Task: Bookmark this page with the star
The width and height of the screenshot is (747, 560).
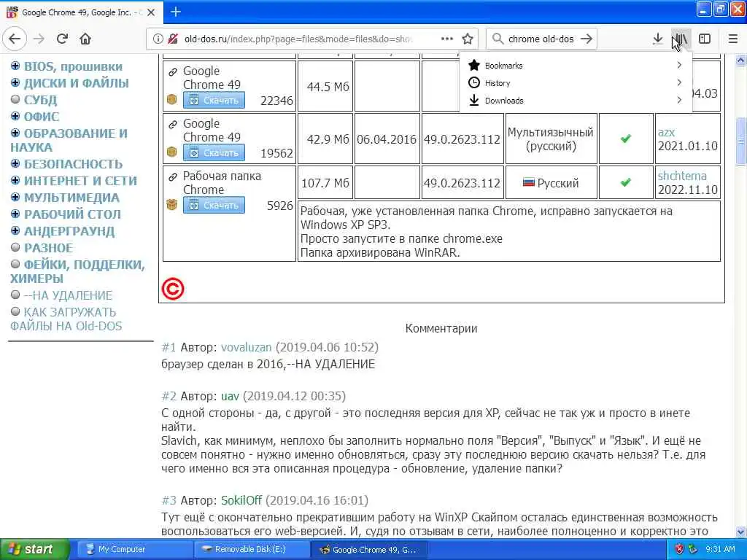Action: (468, 39)
